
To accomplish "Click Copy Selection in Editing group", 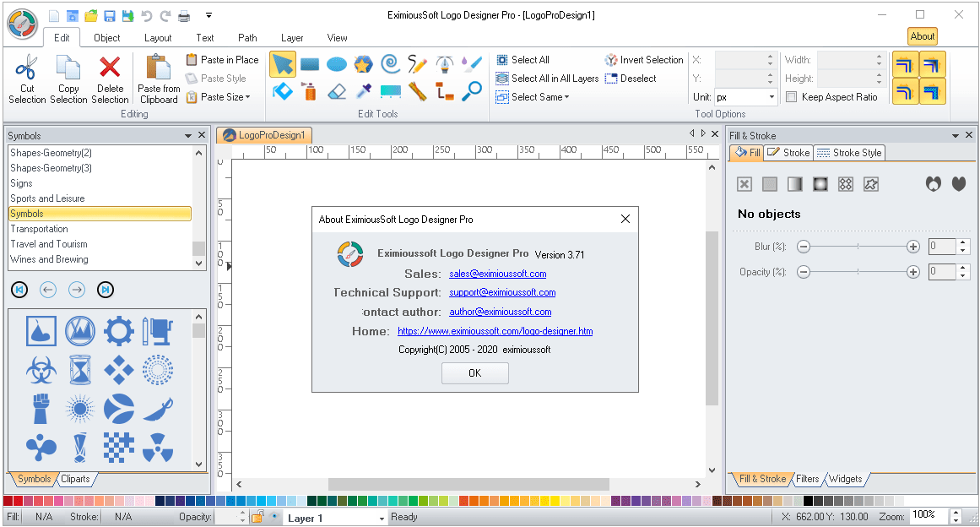I will (x=68, y=79).
